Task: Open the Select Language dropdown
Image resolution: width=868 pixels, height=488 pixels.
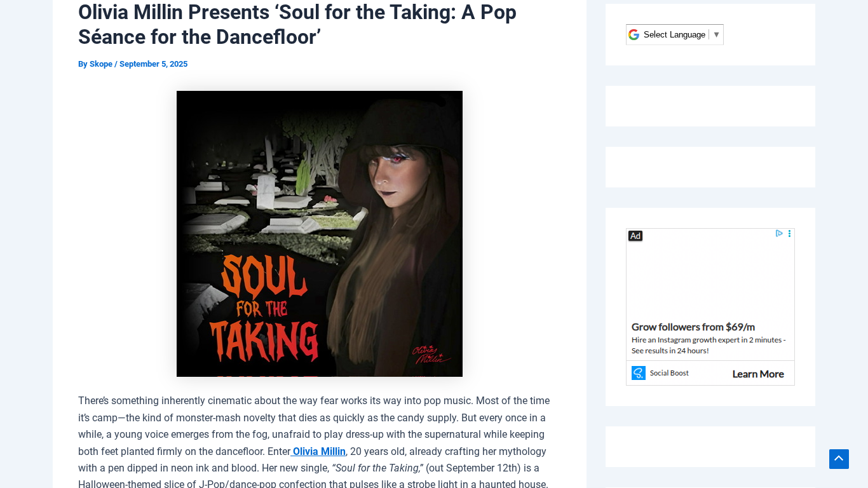Action: (x=674, y=35)
